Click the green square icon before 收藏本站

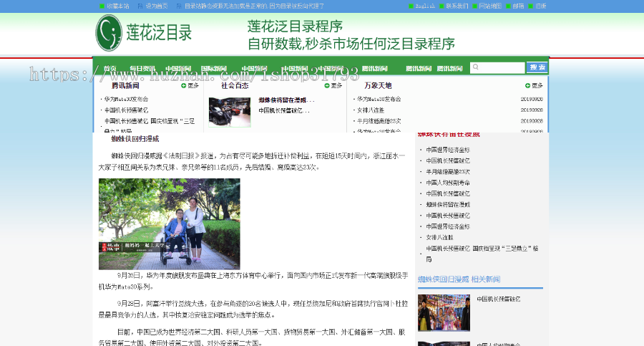(102, 6)
